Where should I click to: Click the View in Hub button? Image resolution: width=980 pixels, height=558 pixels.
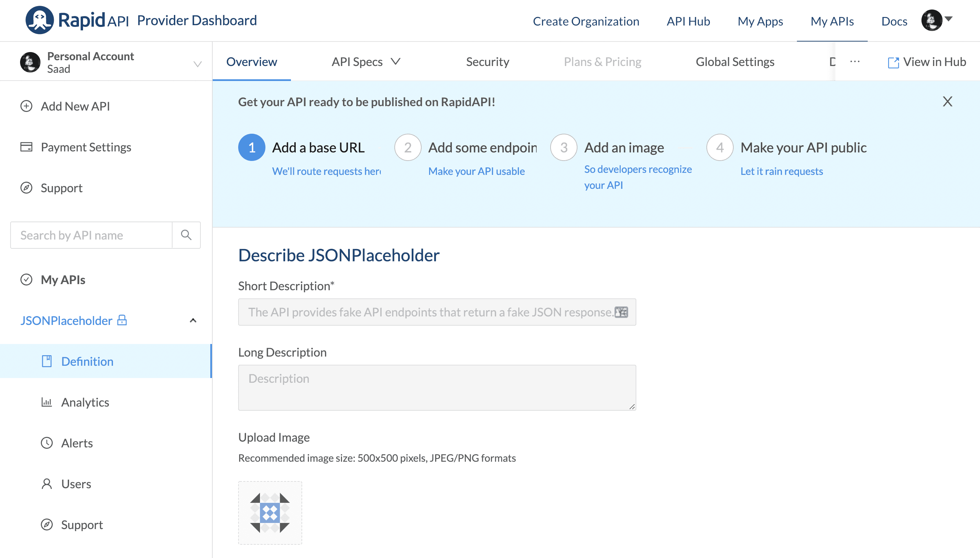tap(925, 62)
